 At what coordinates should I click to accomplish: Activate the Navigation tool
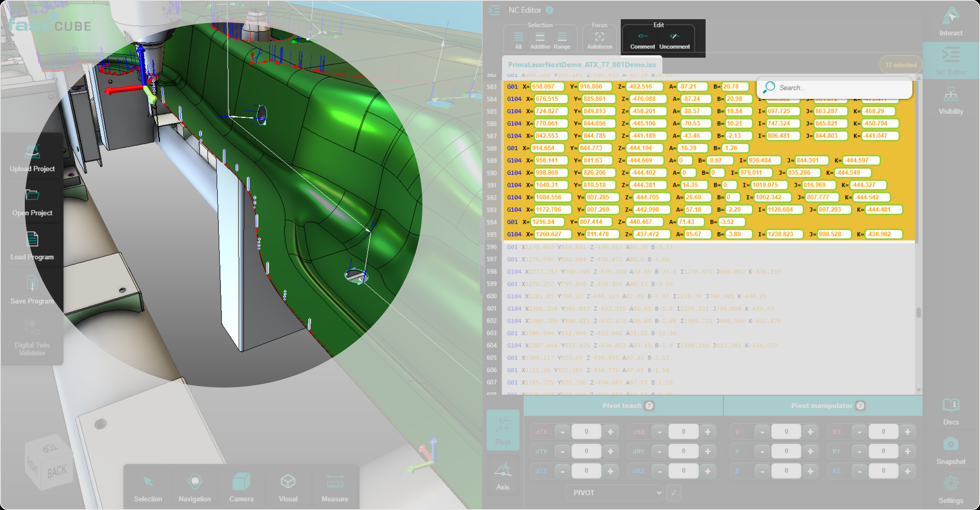[x=194, y=488]
